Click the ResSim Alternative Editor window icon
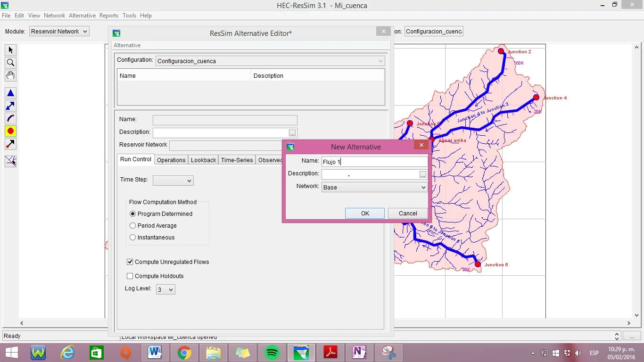The image size is (644, 362). (x=116, y=33)
